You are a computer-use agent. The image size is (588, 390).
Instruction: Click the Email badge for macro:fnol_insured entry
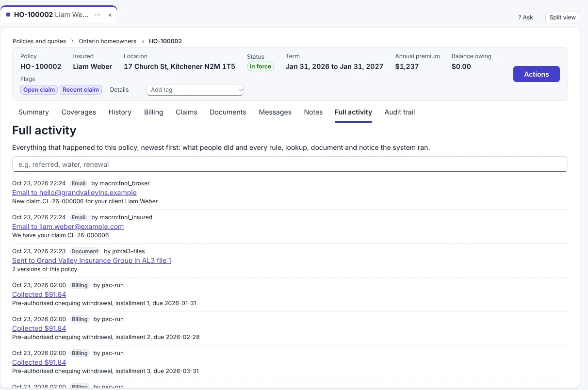click(x=79, y=217)
